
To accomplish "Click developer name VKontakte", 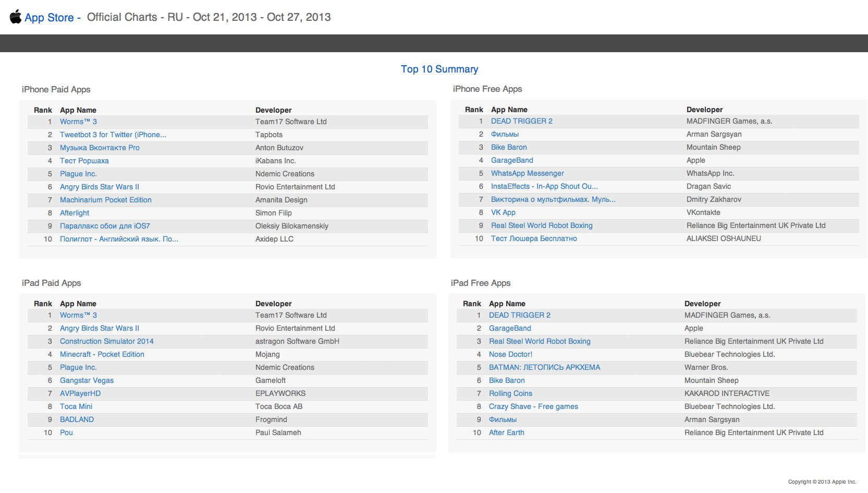I will pyautogui.click(x=703, y=212).
